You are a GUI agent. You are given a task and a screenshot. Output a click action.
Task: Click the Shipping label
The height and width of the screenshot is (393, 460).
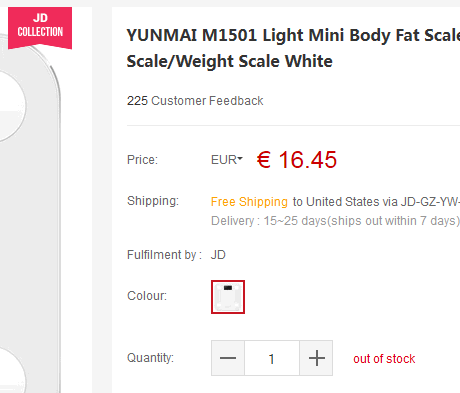(x=153, y=201)
